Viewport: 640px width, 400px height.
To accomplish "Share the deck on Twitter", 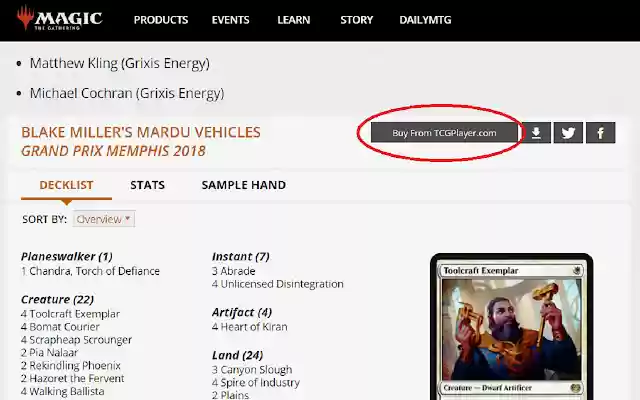I will [568, 133].
